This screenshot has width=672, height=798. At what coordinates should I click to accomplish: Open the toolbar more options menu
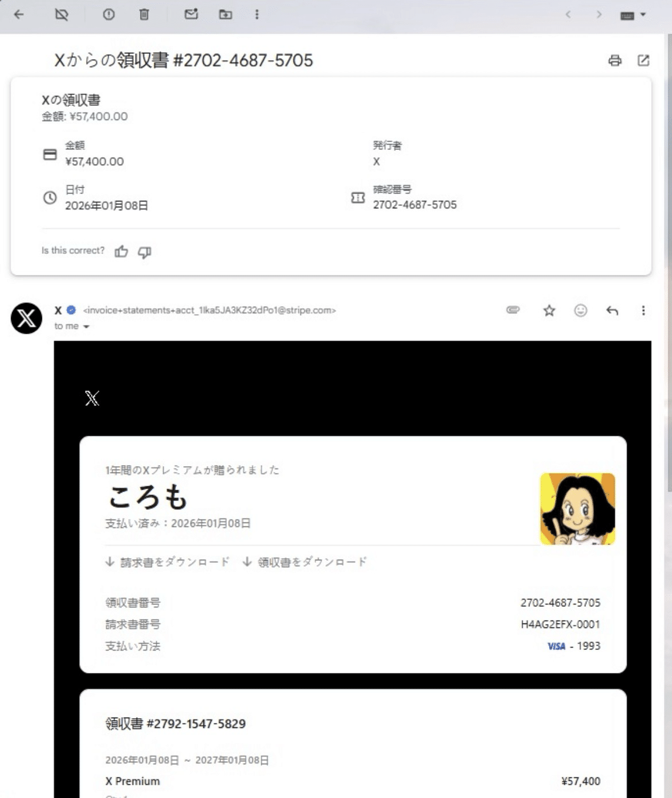(x=256, y=14)
